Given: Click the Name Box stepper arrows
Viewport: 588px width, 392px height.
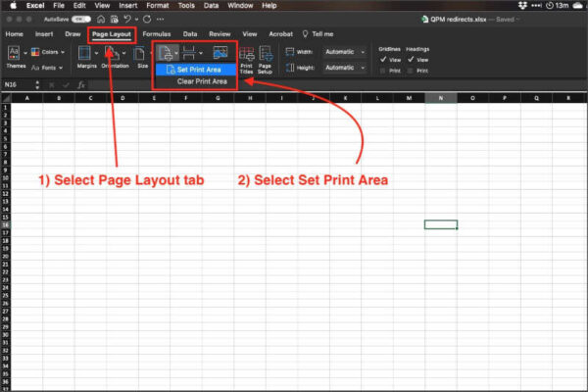Looking at the screenshot, I should pos(37,85).
